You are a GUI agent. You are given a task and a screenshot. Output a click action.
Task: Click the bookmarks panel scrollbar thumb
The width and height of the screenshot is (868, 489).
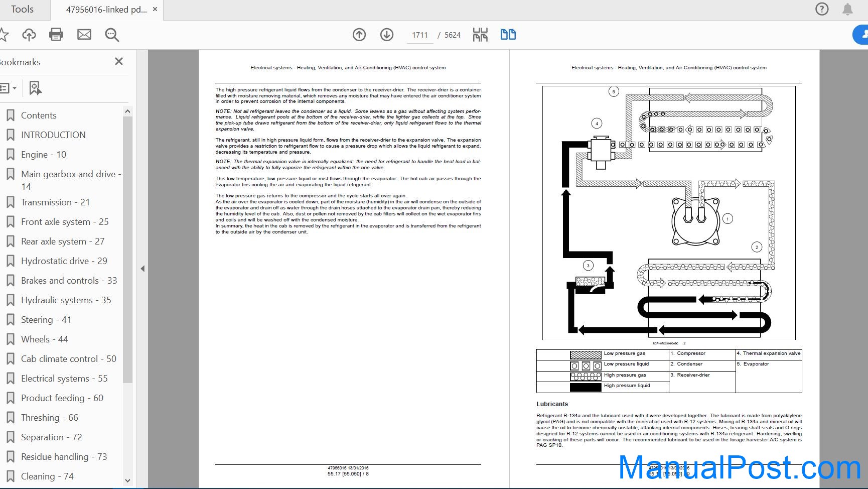pos(127,250)
